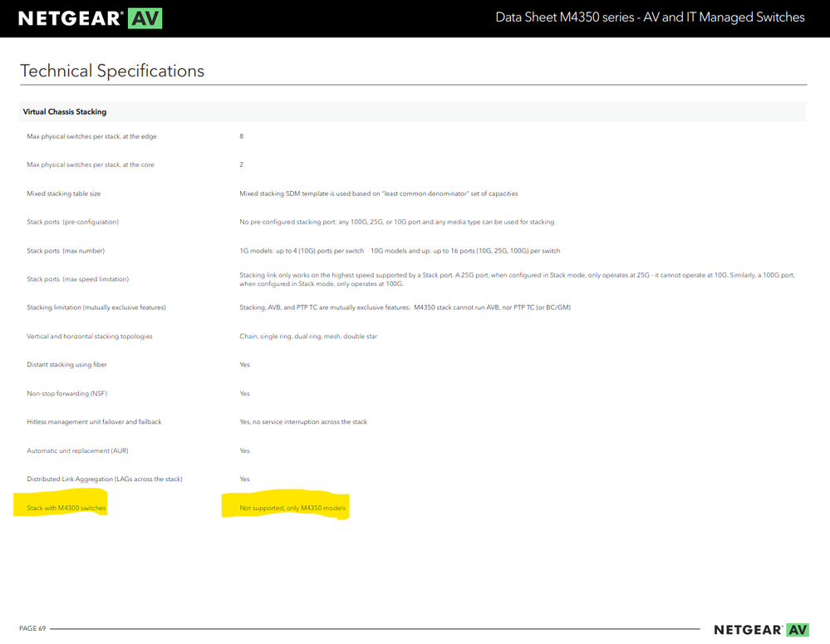Click '1G models: up to 4 (10G) ports' text

pyautogui.click(x=302, y=250)
